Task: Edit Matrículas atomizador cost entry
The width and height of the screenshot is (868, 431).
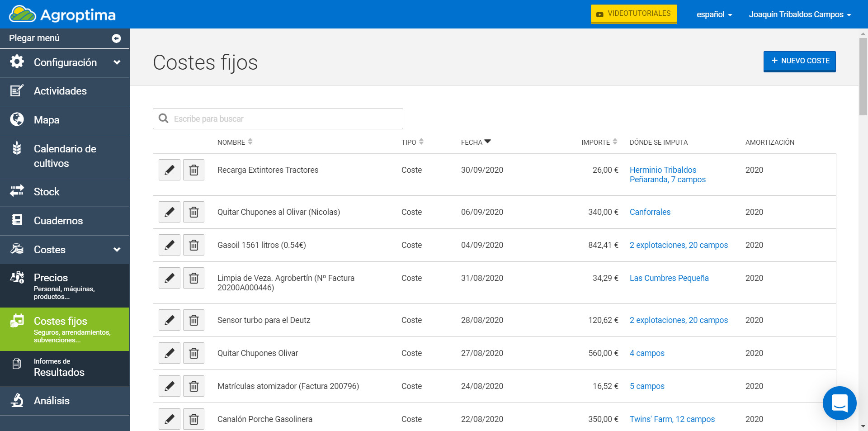Action: [x=170, y=386]
